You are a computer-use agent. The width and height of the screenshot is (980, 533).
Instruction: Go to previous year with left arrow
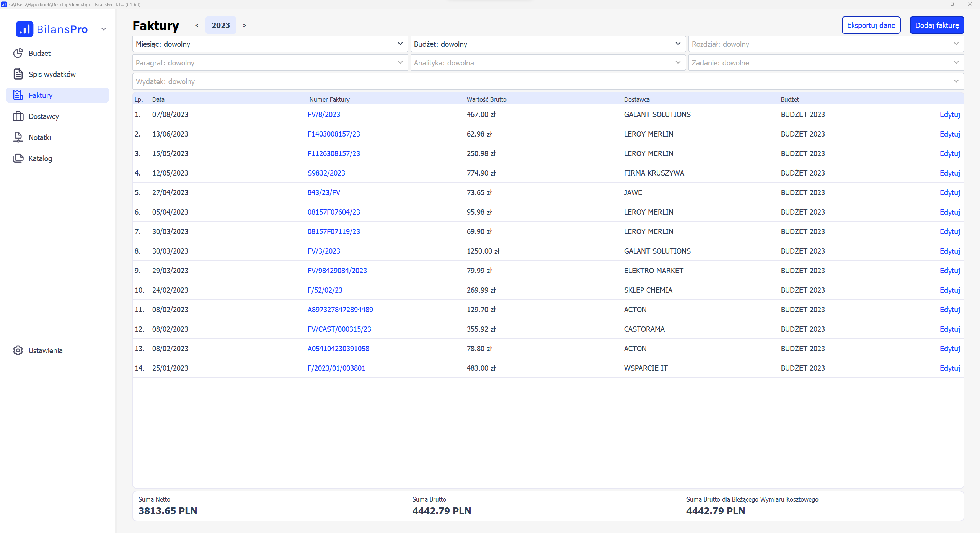coord(197,26)
